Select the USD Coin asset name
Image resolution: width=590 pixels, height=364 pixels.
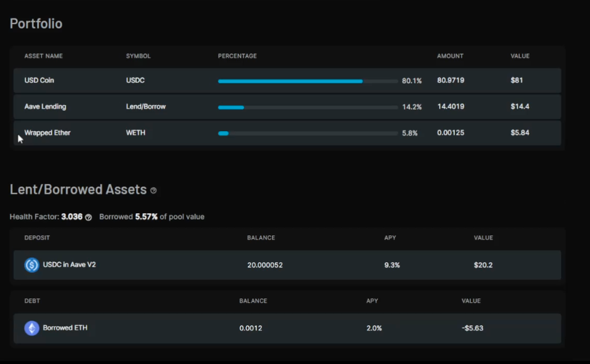click(x=39, y=80)
